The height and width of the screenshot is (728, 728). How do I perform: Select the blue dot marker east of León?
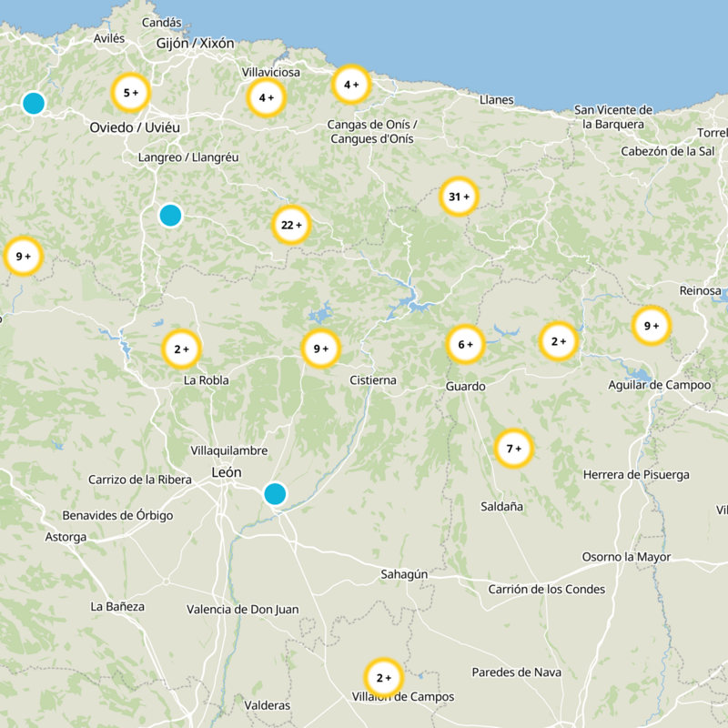(275, 493)
